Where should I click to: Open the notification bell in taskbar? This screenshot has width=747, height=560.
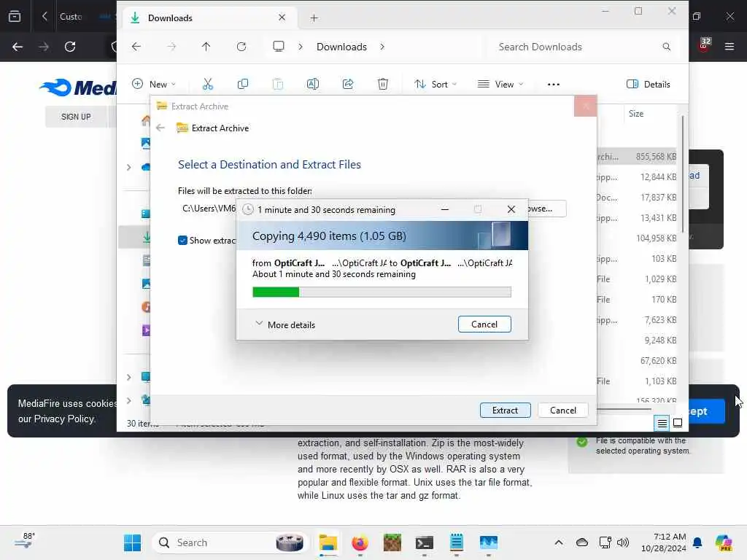coord(697,542)
